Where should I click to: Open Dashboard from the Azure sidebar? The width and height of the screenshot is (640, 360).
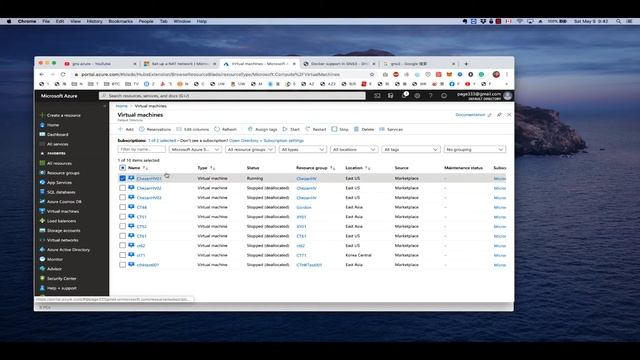coord(58,134)
